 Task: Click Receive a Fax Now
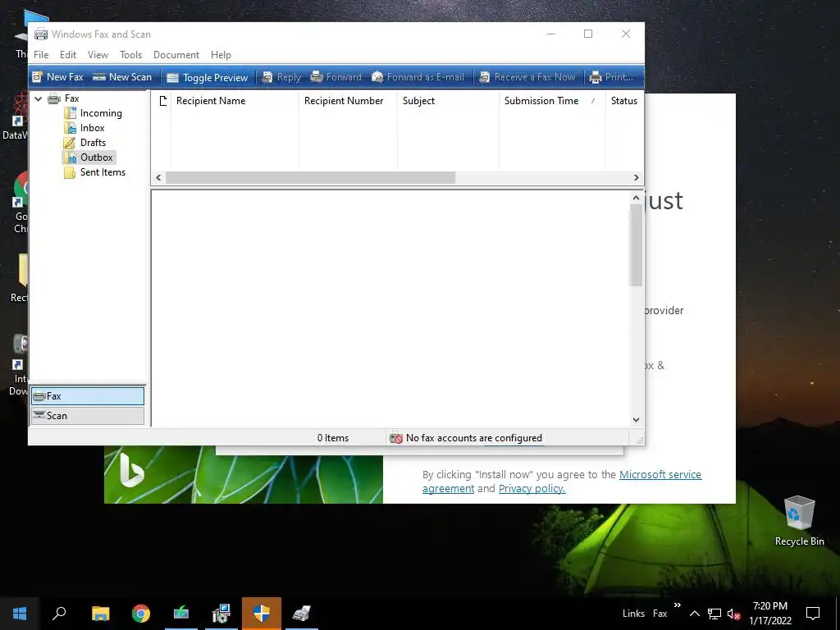coord(527,77)
